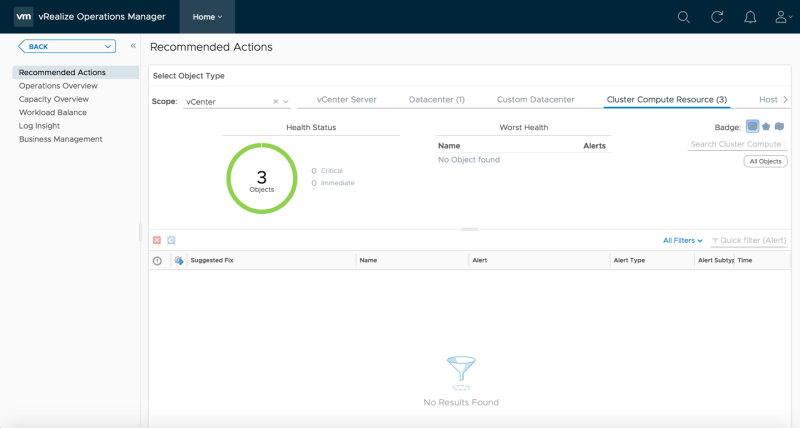This screenshot has width=800, height=428.
Task: Open the Home dropdown menu
Action: [x=208, y=17]
